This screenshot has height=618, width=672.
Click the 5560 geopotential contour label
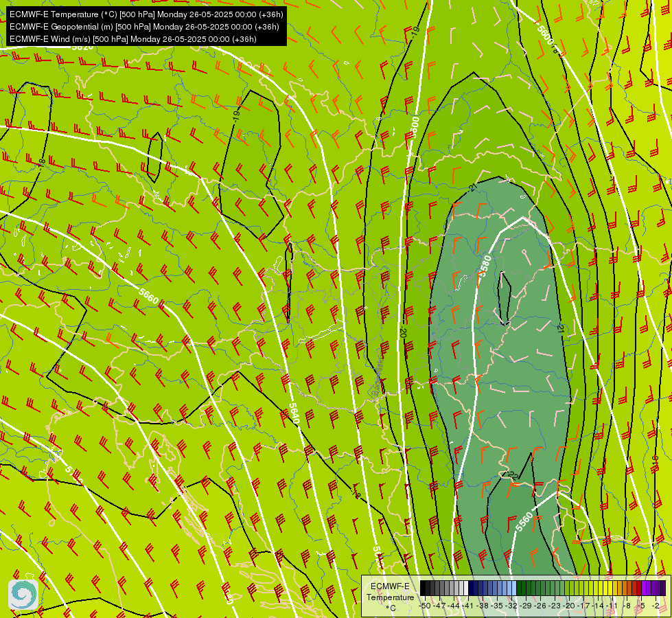[x=524, y=521]
